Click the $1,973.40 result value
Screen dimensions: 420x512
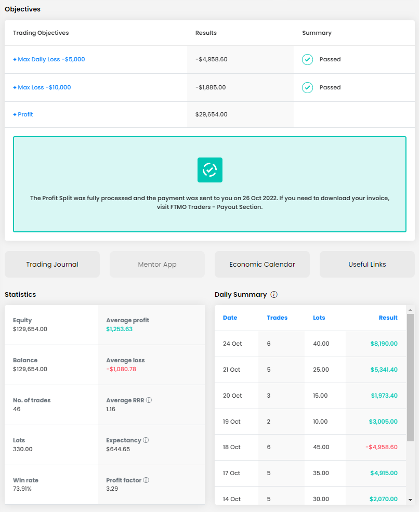pyautogui.click(x=384, y=396)
